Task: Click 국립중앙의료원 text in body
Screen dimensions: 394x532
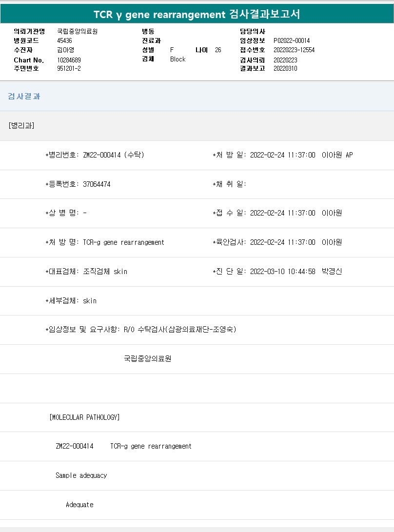Action: click(x=148, y=358)
